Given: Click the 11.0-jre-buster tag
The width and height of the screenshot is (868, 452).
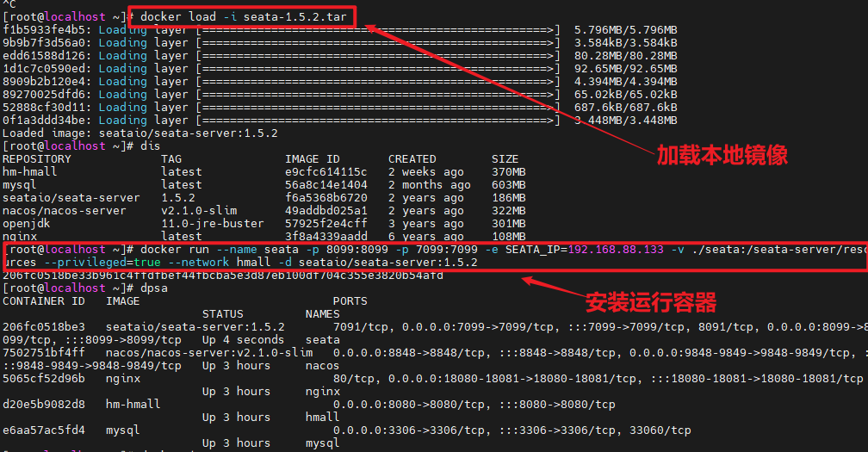Looking at the screenshot, I should 213,224.
